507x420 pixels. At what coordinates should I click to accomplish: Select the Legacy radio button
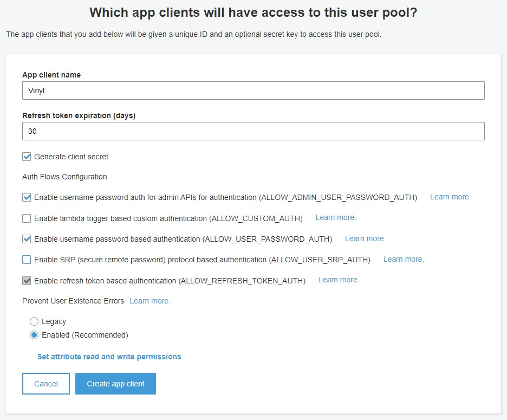tap(34, 321)
